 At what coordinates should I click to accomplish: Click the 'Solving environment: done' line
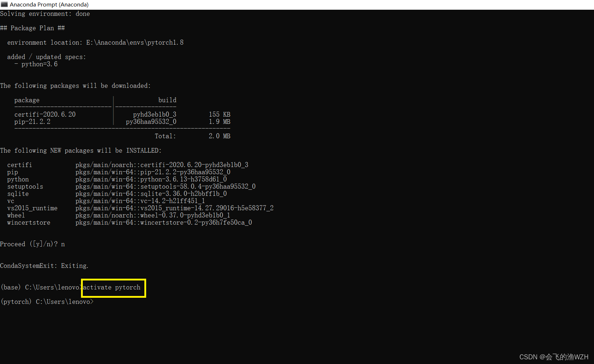pos(45,14)
